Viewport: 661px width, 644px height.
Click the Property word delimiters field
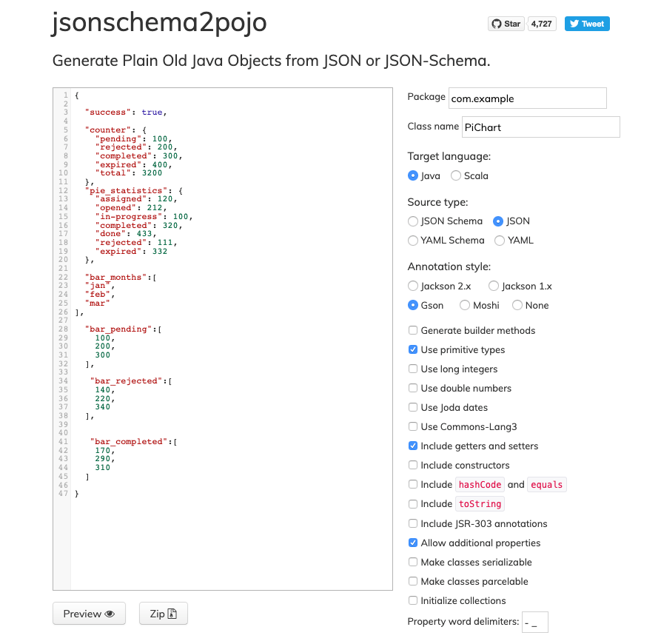pyautogui.click(x=535, y=622)
